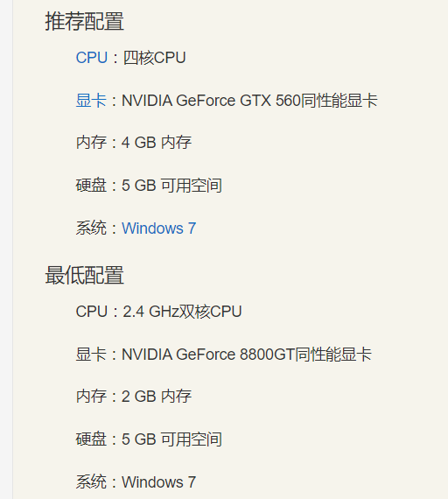Open the blue Windows 7 link
Image resolution: width=448 pixels, height=499 pixels.
(x=158, y=228)
